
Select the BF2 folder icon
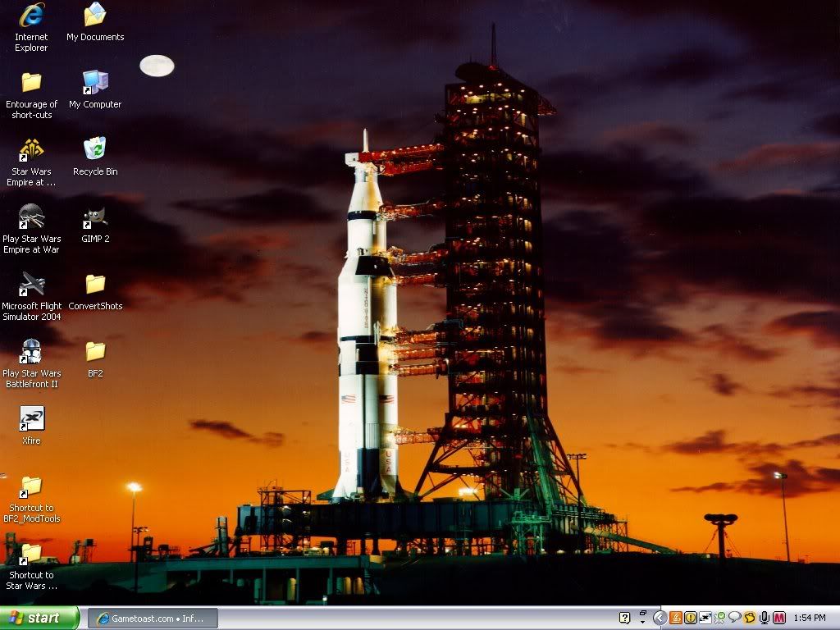coord(95,359)
